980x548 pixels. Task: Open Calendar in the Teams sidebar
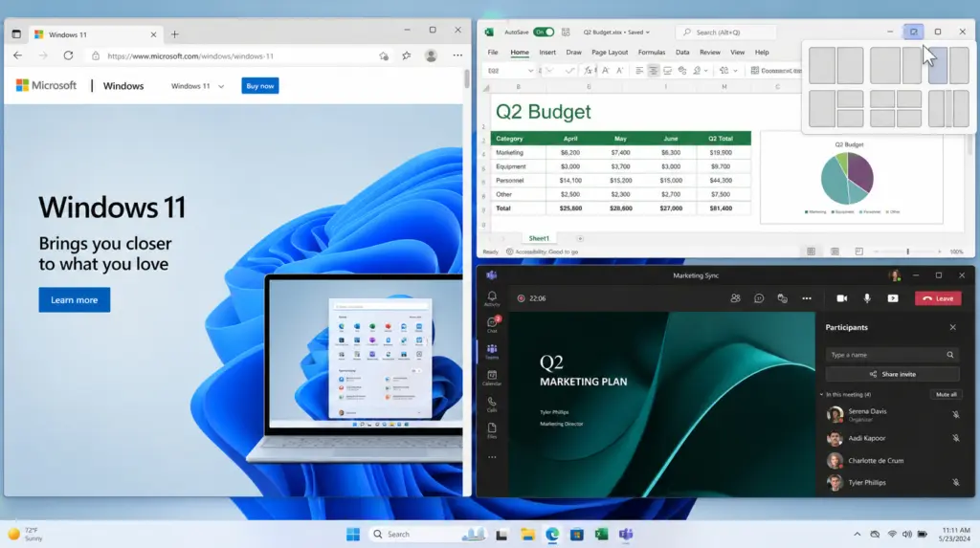tap(492, 378)
